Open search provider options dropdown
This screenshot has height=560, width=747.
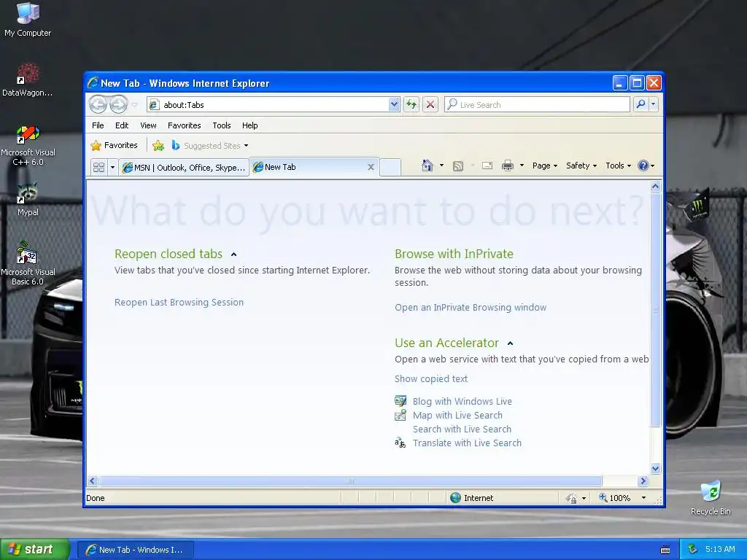[653, 104]
